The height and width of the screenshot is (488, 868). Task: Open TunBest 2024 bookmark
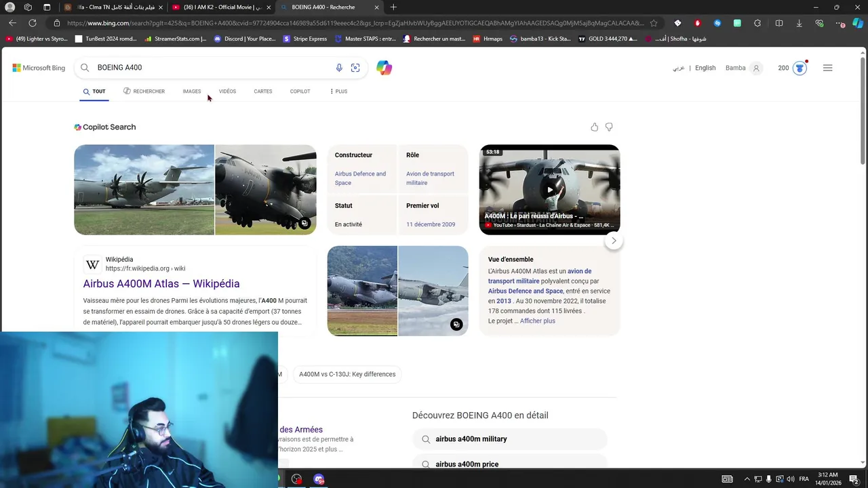106,39
